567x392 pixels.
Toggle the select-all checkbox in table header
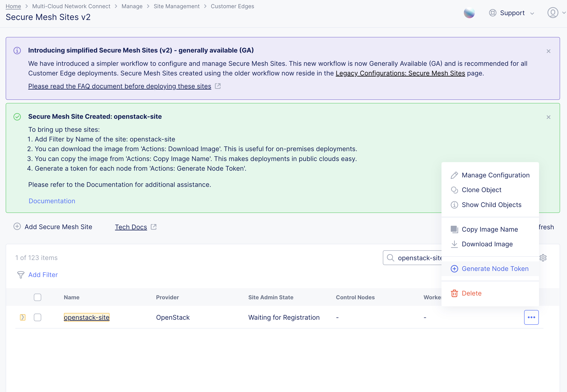pos(37,297)
